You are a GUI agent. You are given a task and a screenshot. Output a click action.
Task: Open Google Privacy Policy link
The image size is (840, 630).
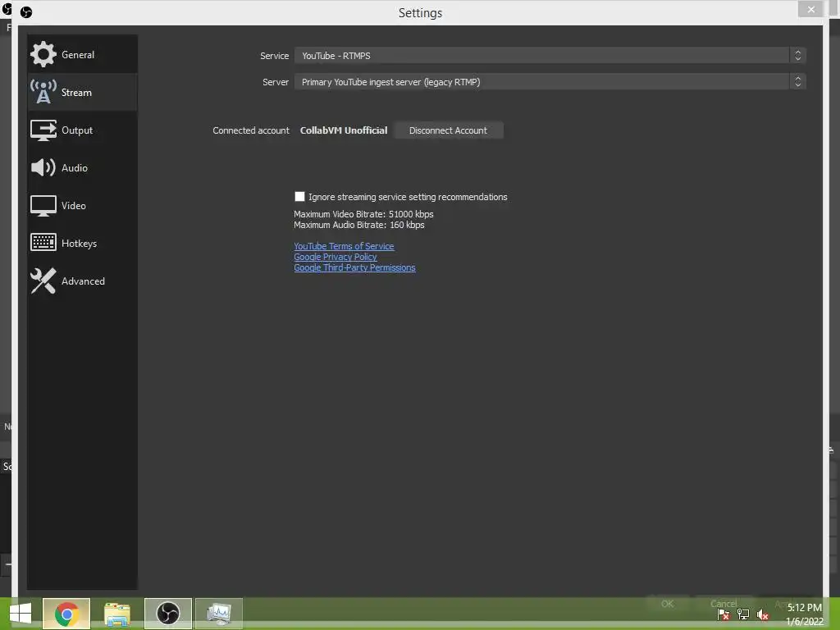[336, 257]
